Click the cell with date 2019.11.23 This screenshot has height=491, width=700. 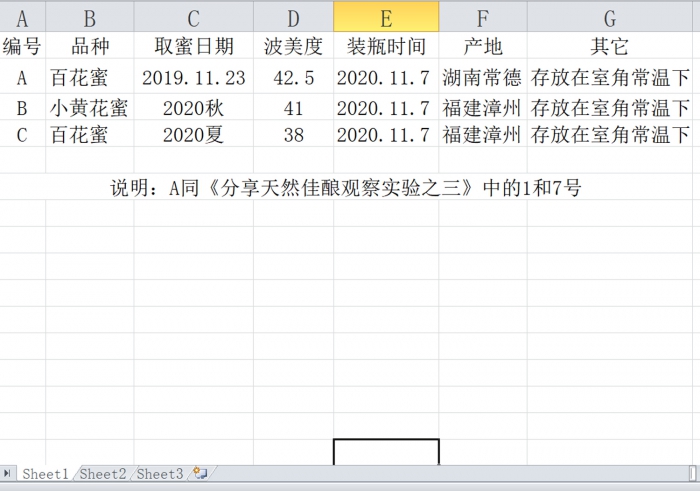[x=193, y=77]
